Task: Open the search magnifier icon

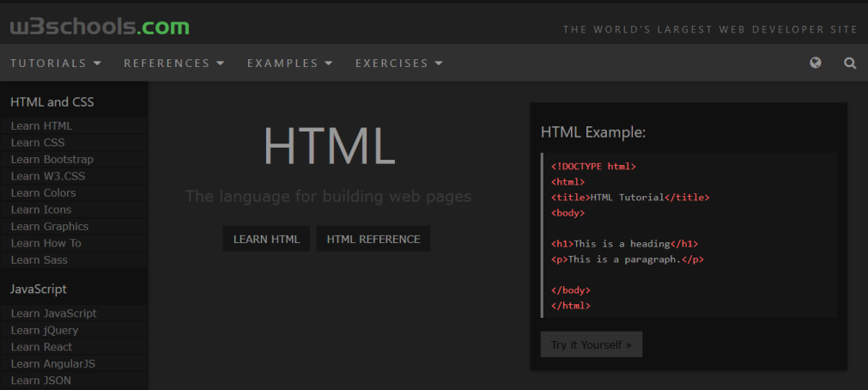Action: pyautogui.click(x=850, y=64)
